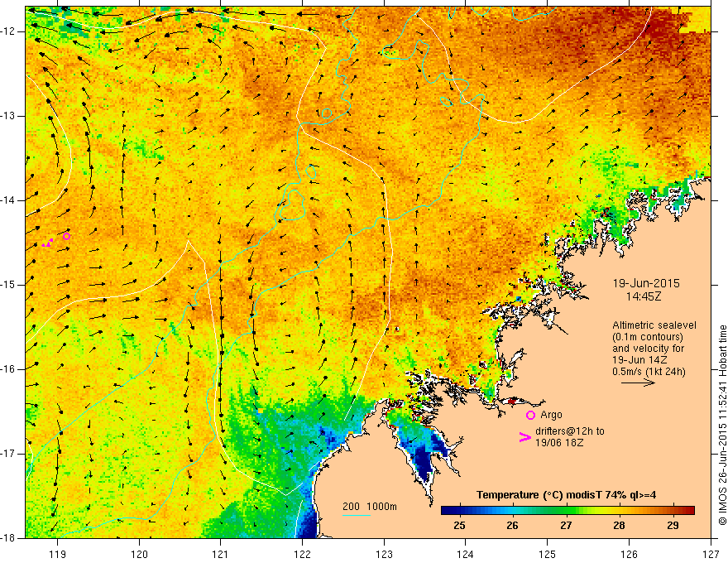Click longitude label 127
The width and height of the screenshot is (728, 563).
[711, 554]
